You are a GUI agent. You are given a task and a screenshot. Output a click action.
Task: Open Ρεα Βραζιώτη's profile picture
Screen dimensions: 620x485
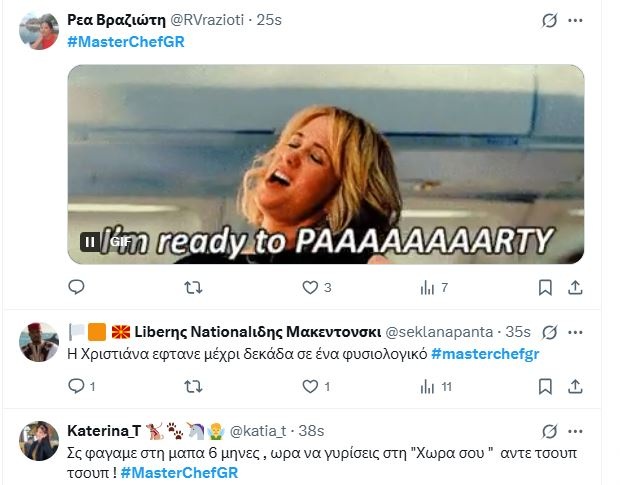click(39, 31)
